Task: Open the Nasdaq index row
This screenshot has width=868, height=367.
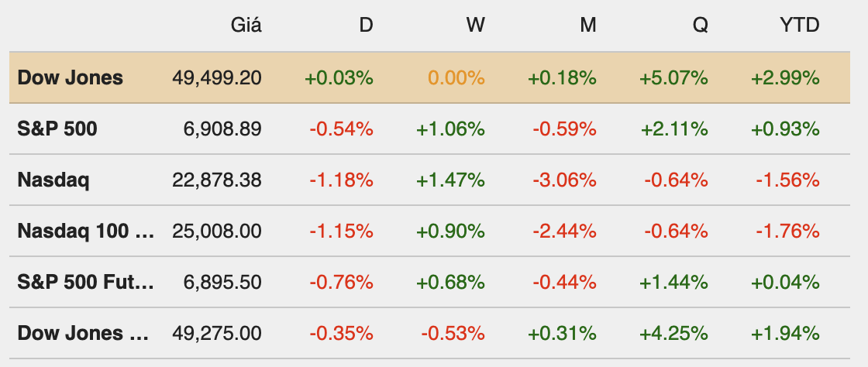Action: coord(53,180)
